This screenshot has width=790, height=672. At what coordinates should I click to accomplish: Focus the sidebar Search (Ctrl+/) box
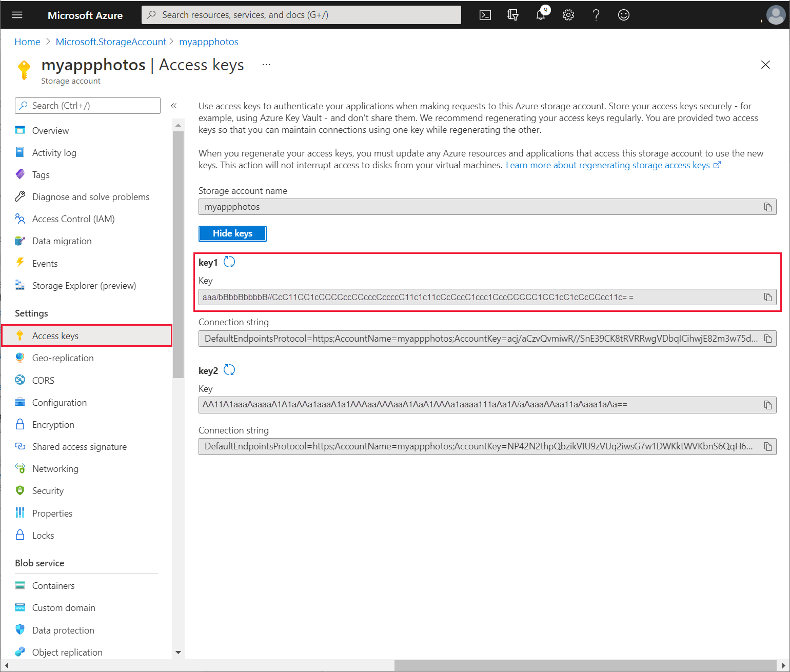pyautogui.click(x=88, y=106)
